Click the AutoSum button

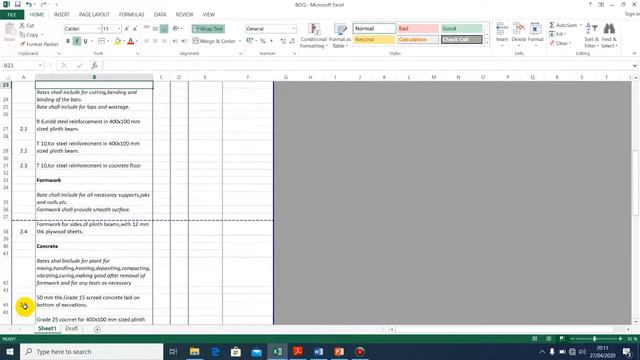(x=562, y=25)
